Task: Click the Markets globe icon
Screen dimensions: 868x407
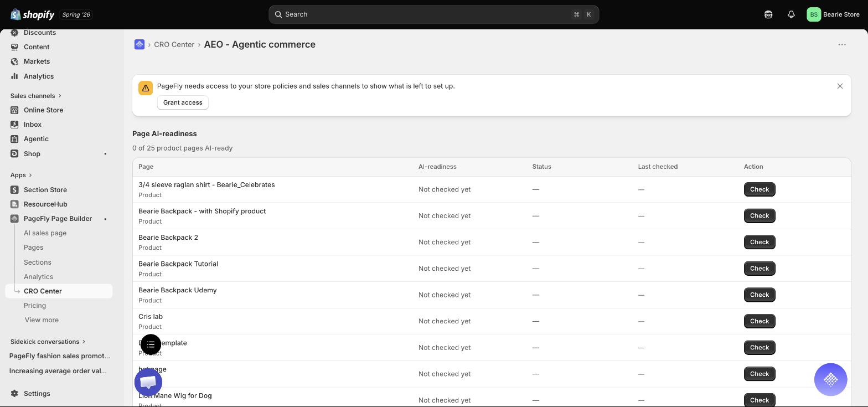Action: pos(15,61)
